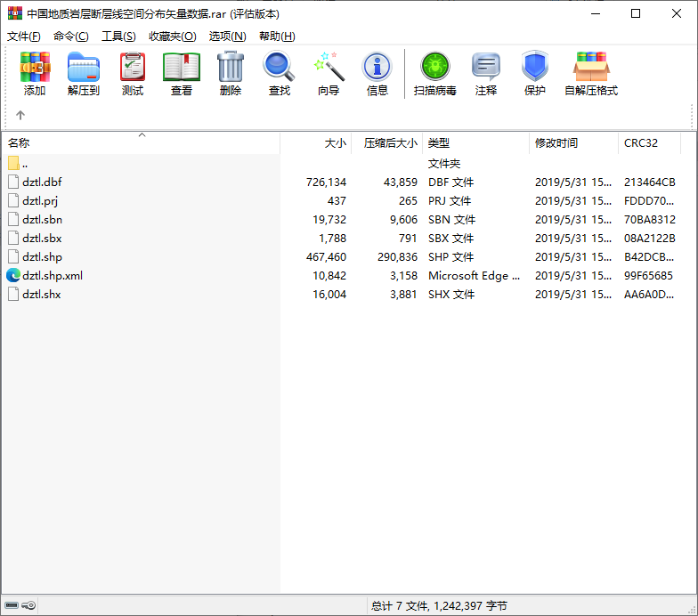The image size is (698, 616).
Task: Click CRC32 value 99F65685
Action: [x=648, y=276]
